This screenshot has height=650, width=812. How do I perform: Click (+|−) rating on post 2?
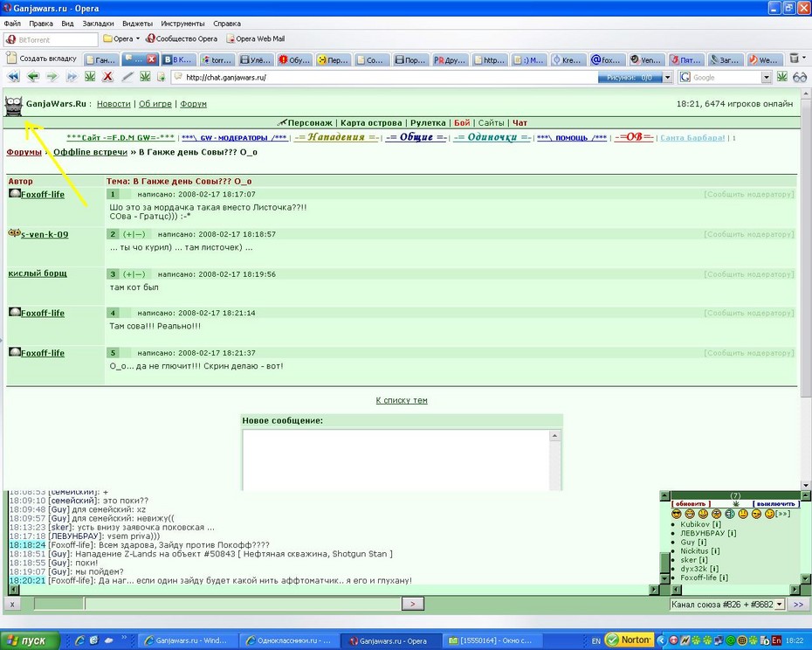(134, 234)
